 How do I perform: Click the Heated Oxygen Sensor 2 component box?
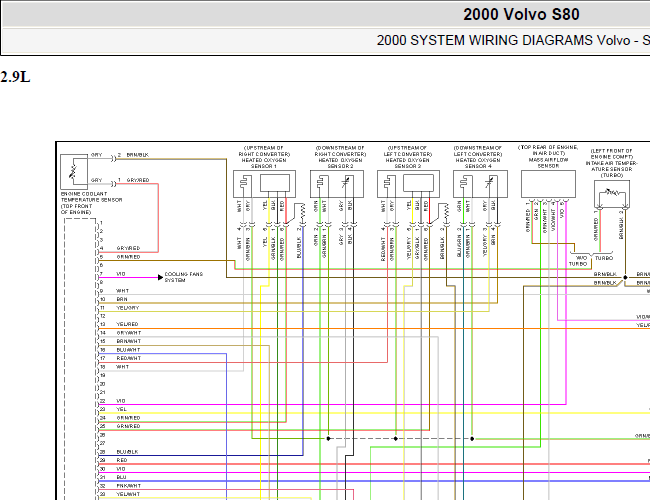click(337, 184)
